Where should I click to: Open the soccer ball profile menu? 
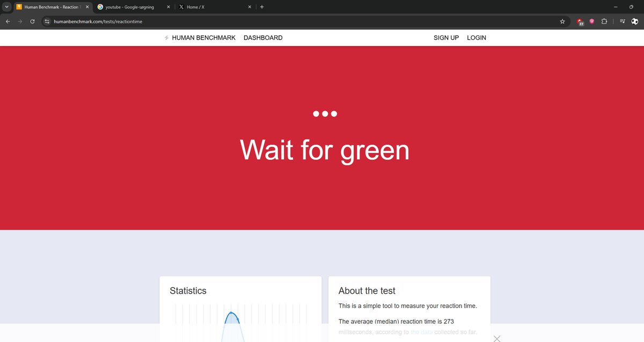(635, 21)
